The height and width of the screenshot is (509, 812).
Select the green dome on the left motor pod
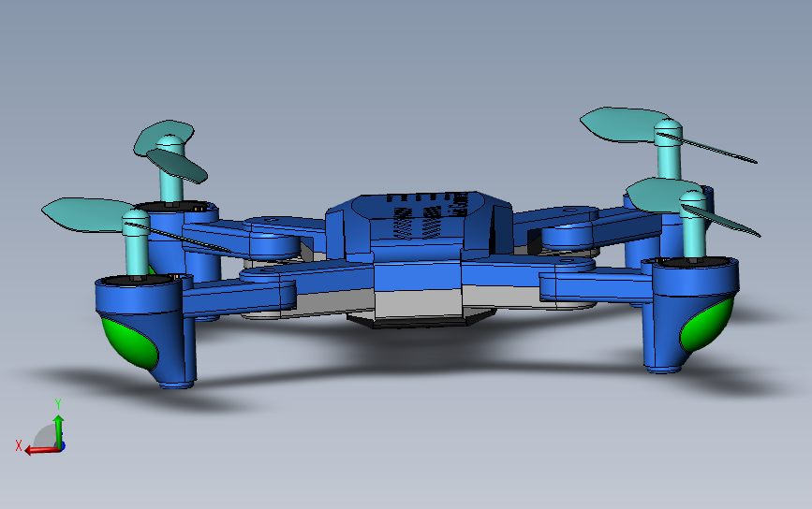click(128, 343)
